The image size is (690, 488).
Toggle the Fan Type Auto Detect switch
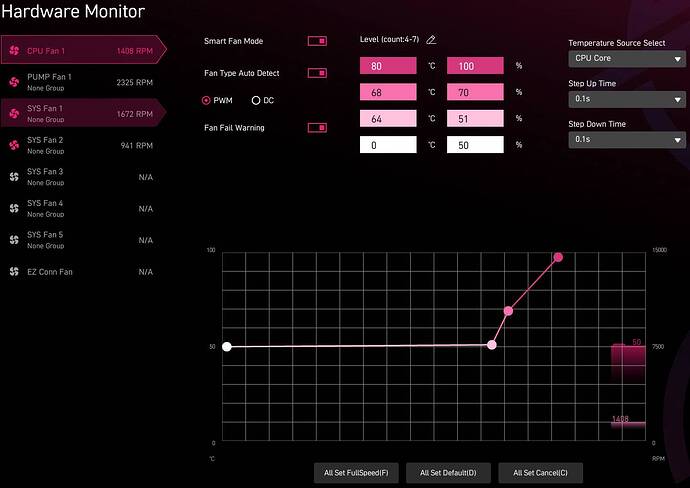(x=317, y=73)
